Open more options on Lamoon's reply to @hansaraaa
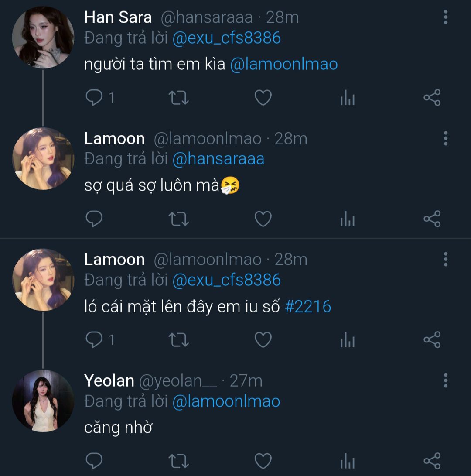471x476 pixels. (445, 138)
